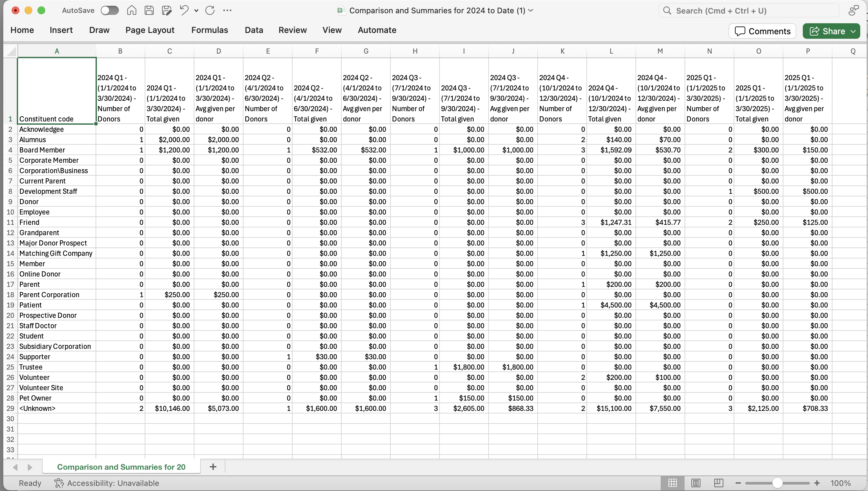Click the Undo arrow icon
868x491 pixels.
pyautogui.click(x=184, y=10)
